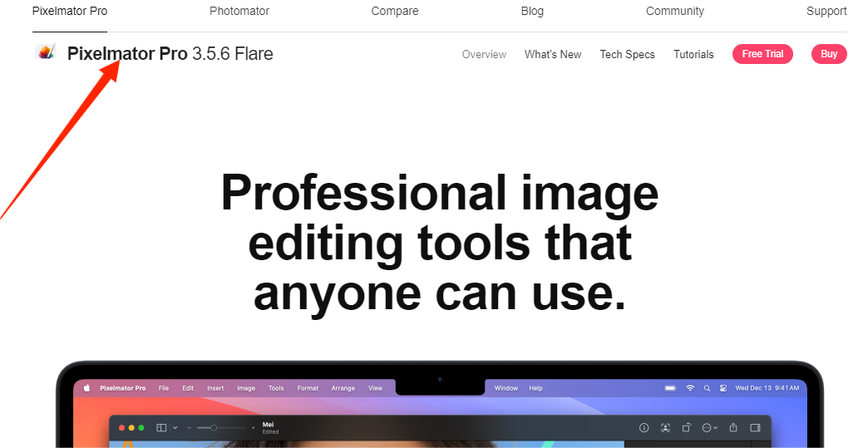Click the Pixelmator Pro app logo icon
The image size is (868, 448).
46,52
